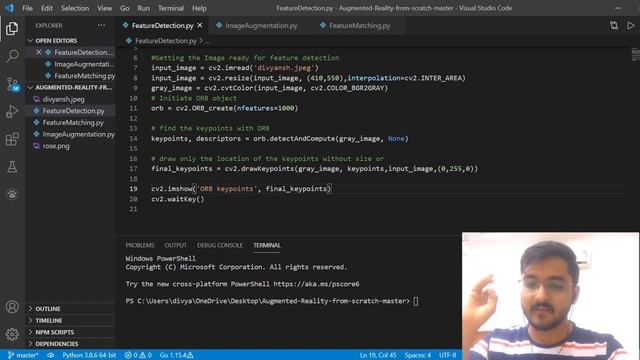Switch to ImageAugmentation.py editor tab

(x=261, y=25)
